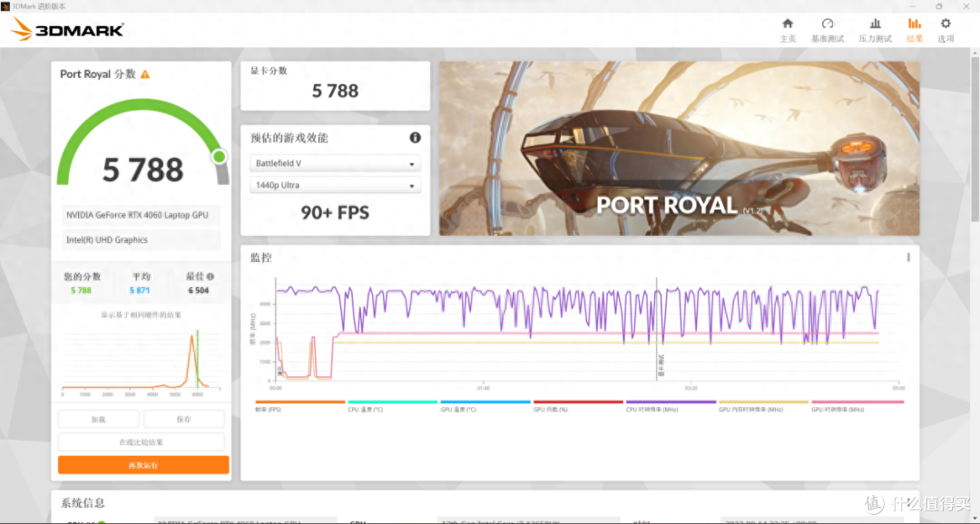Toggle the 帧率 (FPS) orange legend
The width and height of the screenshot is (980, 524).
coord(300,406)
